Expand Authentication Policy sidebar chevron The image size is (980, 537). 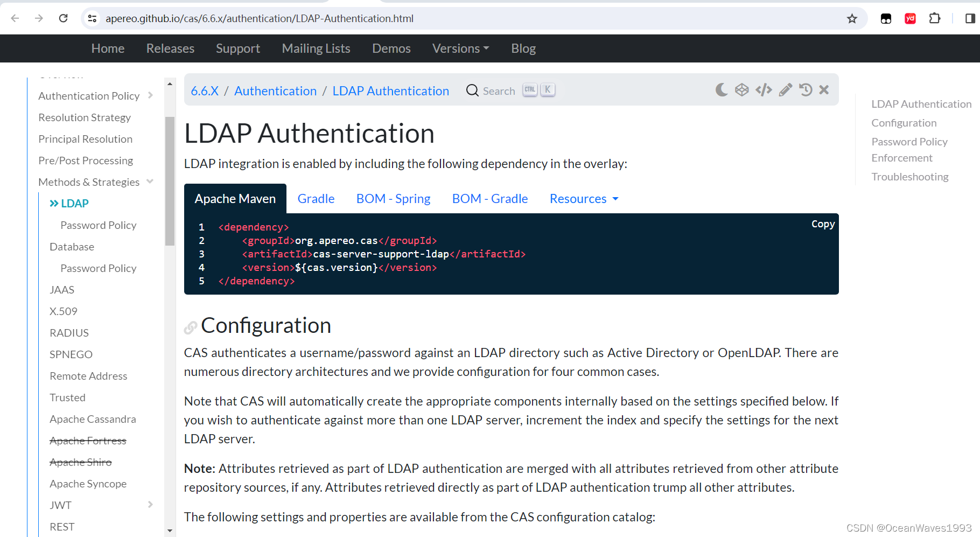(150, 95)
